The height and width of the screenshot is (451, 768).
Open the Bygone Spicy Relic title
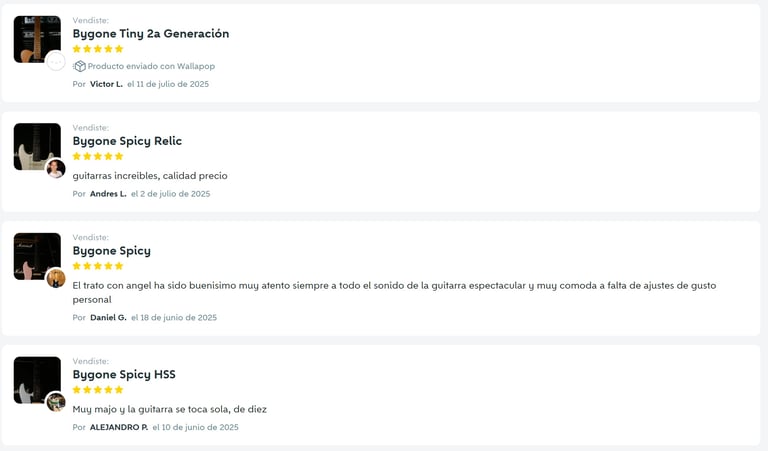(127, 141)
